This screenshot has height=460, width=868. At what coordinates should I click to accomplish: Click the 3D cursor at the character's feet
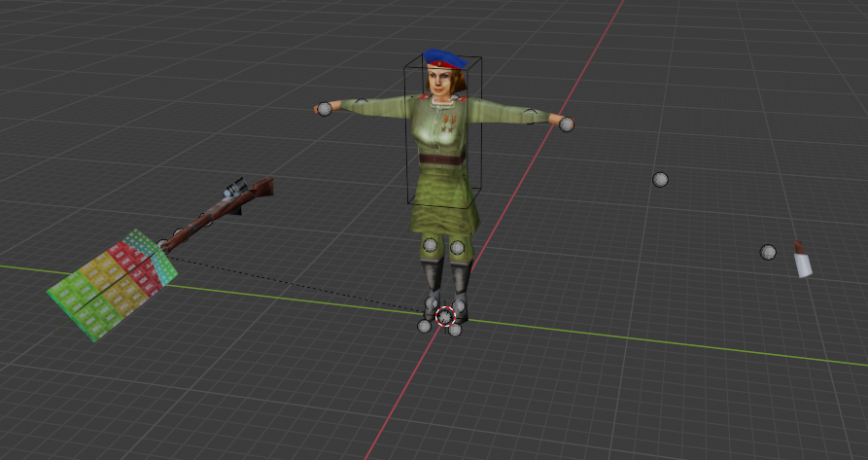tap(445, 317)
